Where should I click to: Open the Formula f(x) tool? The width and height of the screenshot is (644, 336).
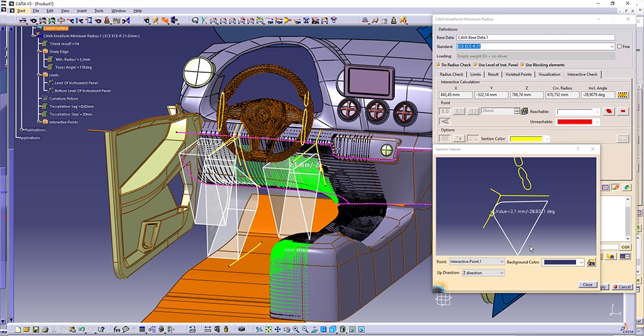[116, 330]
